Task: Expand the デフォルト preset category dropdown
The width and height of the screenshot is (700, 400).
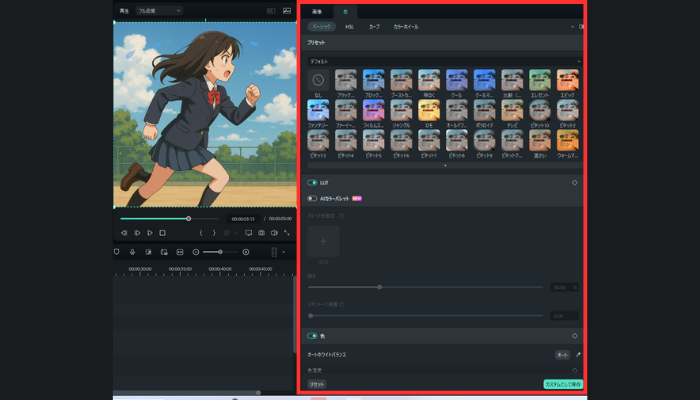Action: click(445, 61)
